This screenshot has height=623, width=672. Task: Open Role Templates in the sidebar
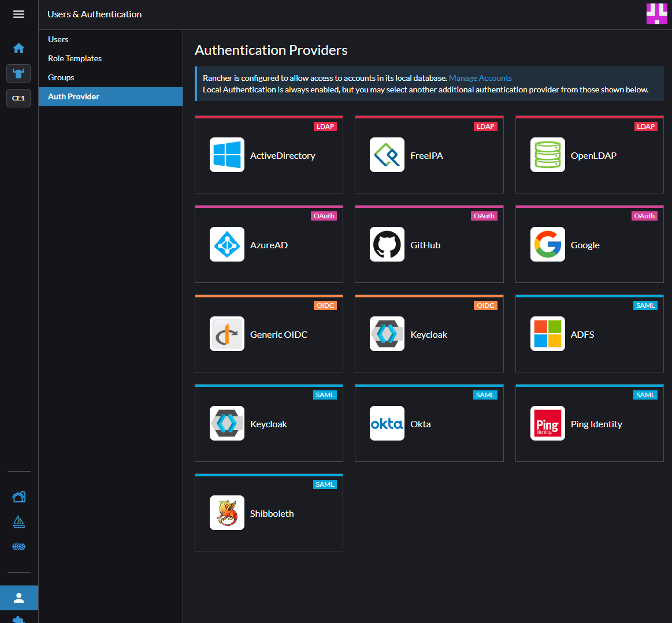[73, 58]
